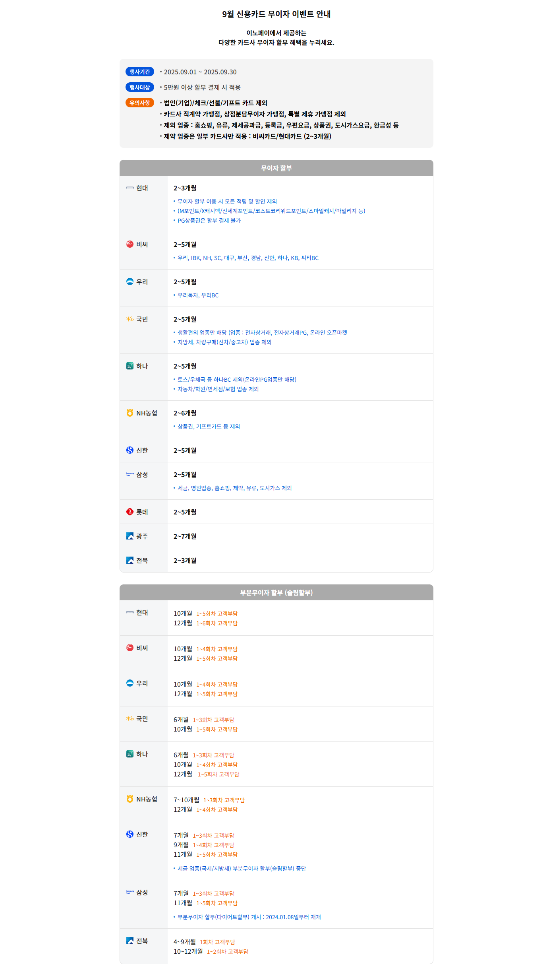Viewport: 549px width, 980px height.
Task: Click the 비씨 card logo in 무이자 할부 table
Action: tap(130, 244)
